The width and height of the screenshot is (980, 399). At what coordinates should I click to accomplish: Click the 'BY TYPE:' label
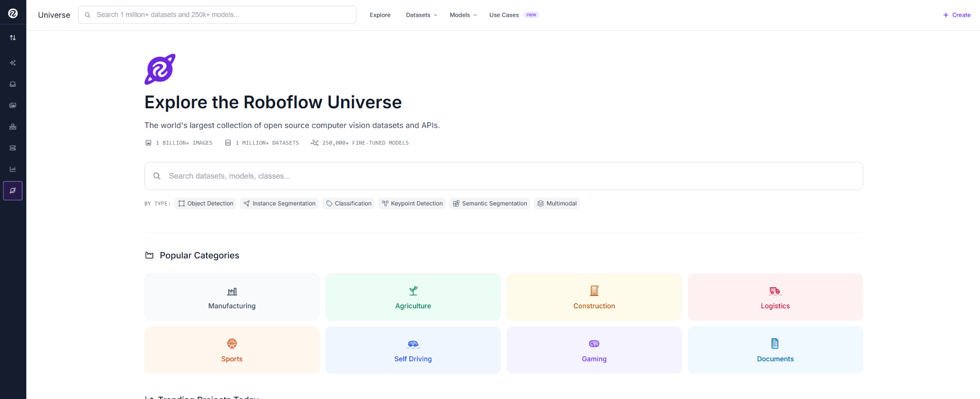tap(157, 204)
